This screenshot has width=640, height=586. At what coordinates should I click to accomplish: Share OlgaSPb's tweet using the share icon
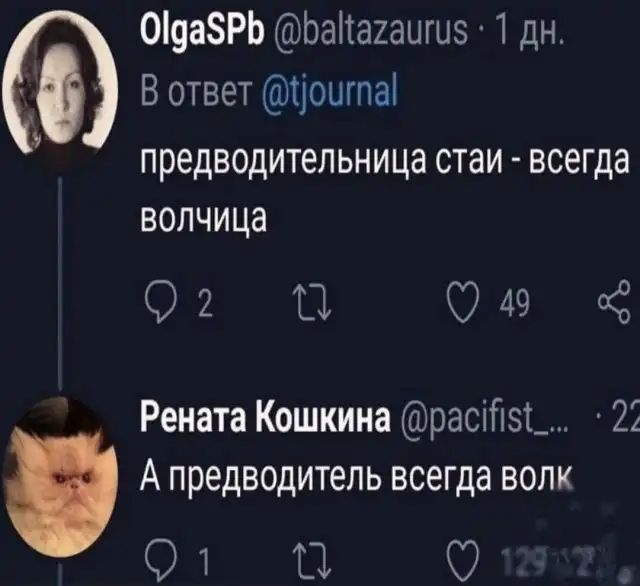(x=615, y=302)
